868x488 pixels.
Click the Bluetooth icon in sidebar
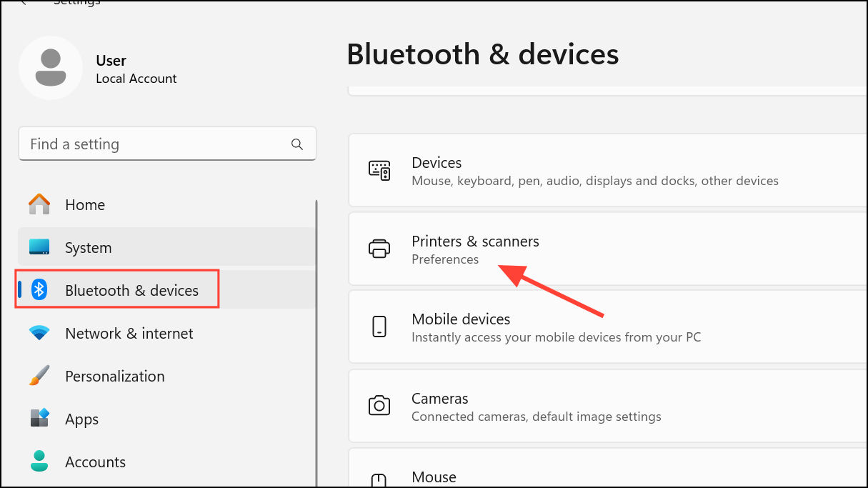coord(39,290)
